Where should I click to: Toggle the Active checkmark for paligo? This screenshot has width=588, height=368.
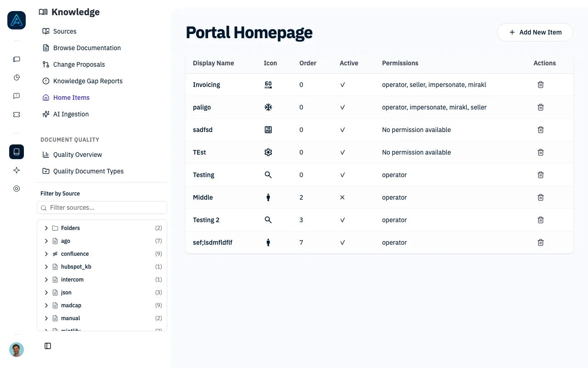click(x=342, y=107)
